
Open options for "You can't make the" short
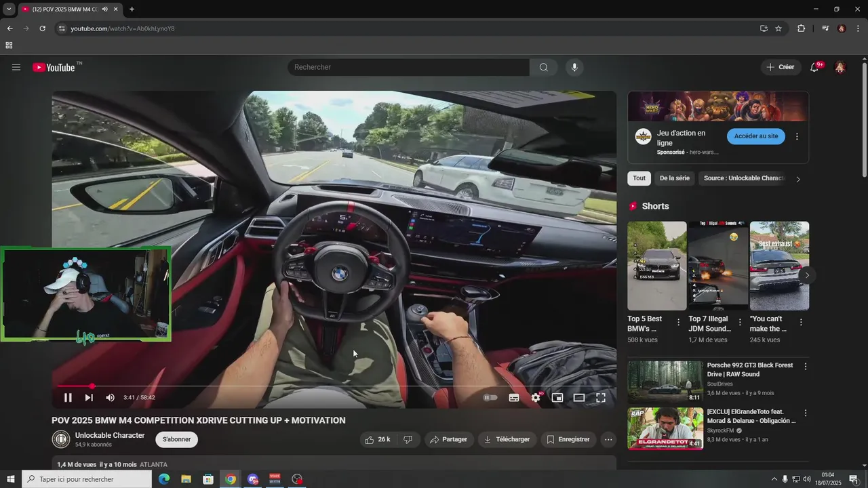[801, 323]
